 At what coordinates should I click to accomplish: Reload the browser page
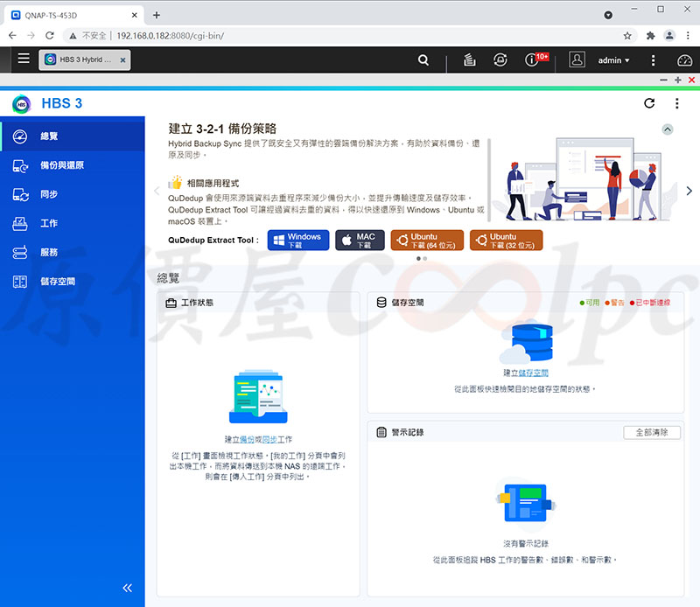coord(50,35)
